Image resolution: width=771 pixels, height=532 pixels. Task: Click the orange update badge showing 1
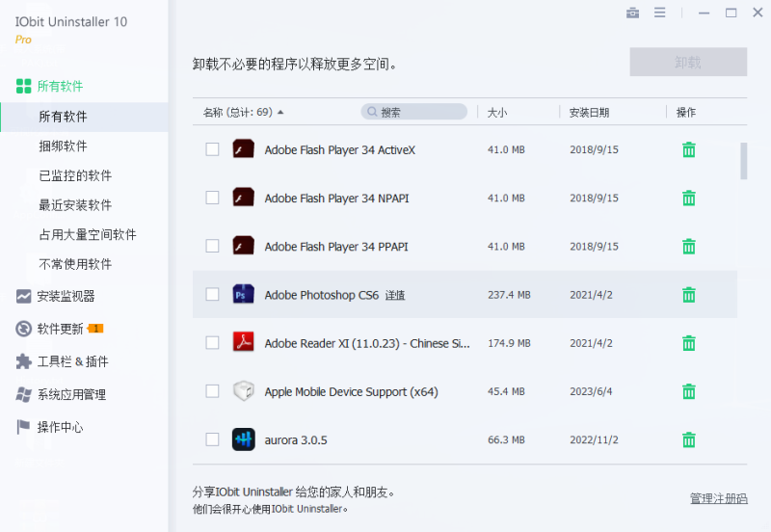pyautogui.click(x=95, y=329)
